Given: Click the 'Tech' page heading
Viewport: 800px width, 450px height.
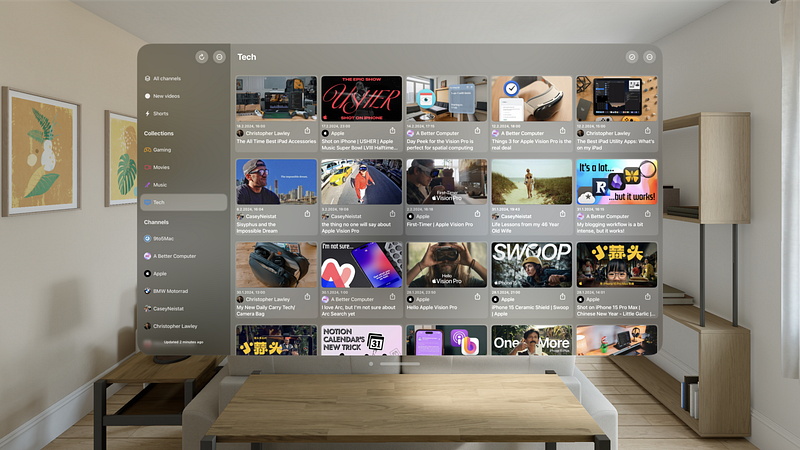Looking at the screenshot, I should click(246, 57).
